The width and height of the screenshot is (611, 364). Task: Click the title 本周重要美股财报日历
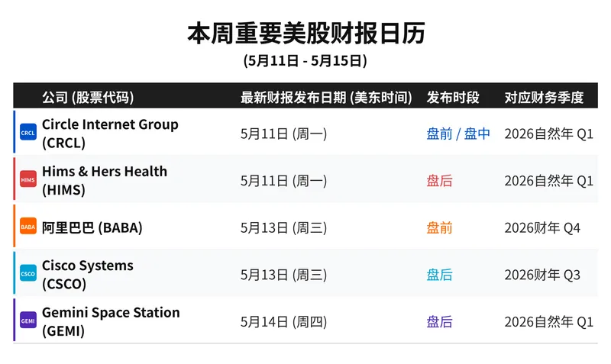(306, 34)
